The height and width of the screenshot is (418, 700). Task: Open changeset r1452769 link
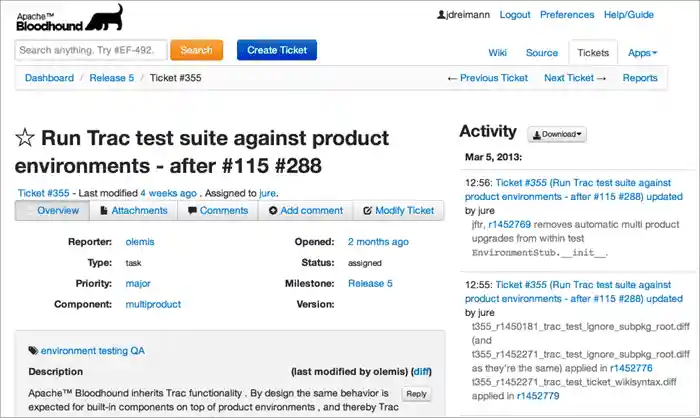[x=509, y=224]
